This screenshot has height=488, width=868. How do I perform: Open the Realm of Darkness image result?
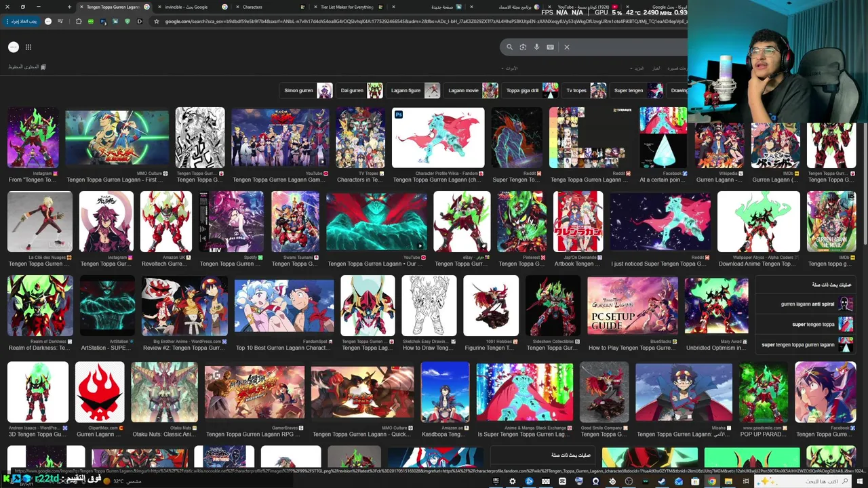pyautogui.click(x=39, y=306)
